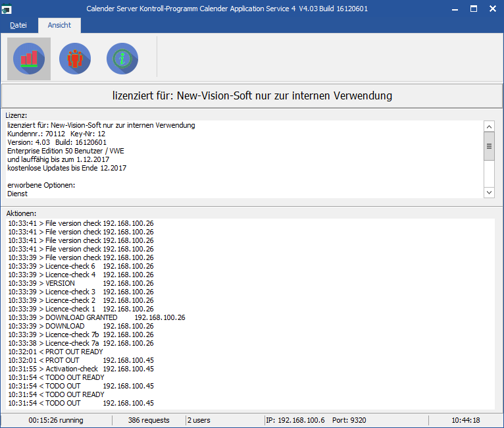Select the 'DOWNLOAD GRANTED' log entry
This screenshot has width=504, height=428.
coord(97,317)
